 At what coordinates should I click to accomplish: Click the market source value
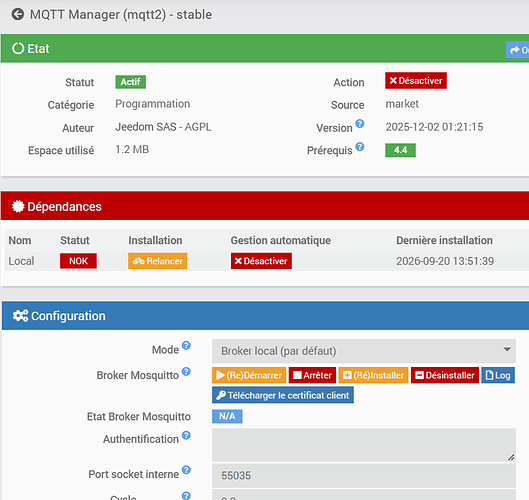[402, 104]
